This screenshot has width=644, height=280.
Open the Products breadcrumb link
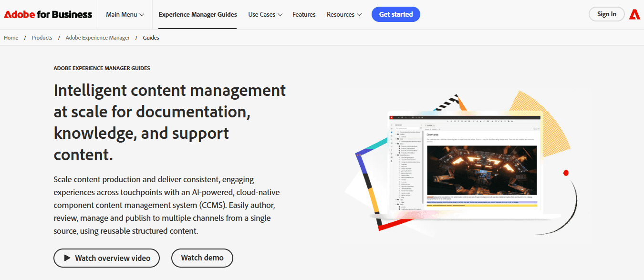(42, 37)
